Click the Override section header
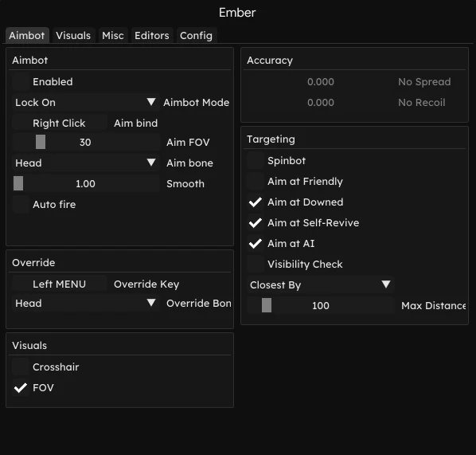Screen dimensions: 476x455 [33, 263]
